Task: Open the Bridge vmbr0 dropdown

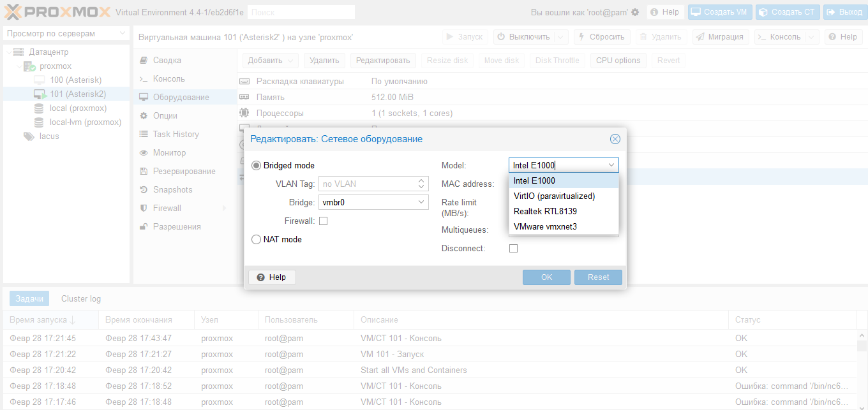Action: tap(421, 202)
